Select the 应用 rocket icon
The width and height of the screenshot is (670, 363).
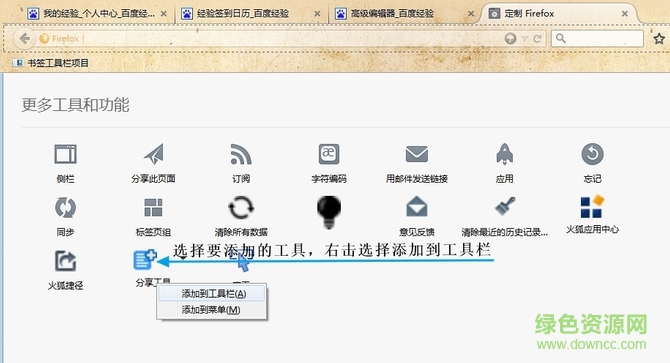505,154
